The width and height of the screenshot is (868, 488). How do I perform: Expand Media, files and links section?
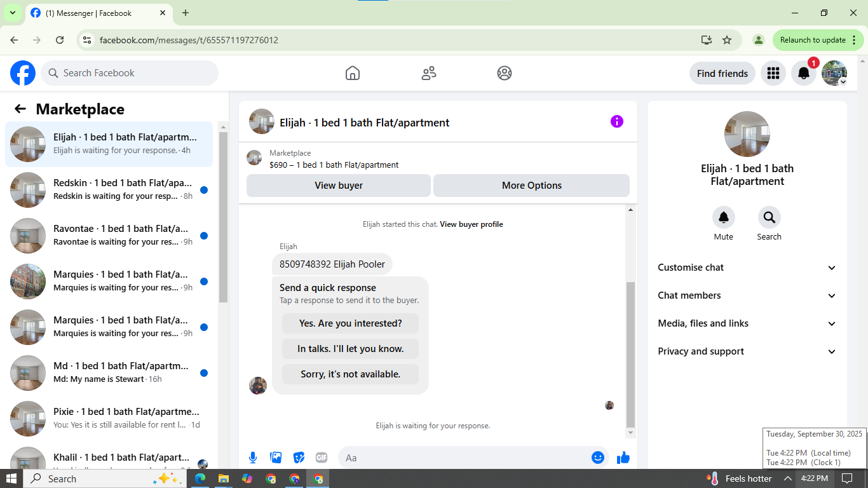click(x=747, y=323)
